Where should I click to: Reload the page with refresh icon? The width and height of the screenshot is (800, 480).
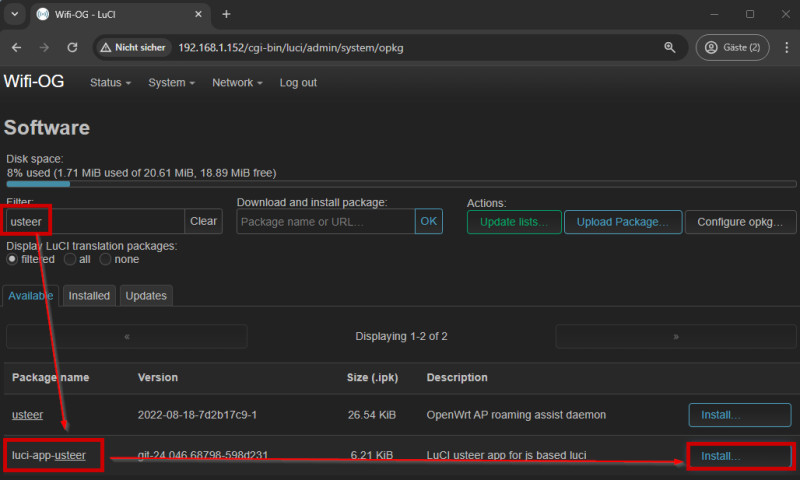click(x=72, y=47)
